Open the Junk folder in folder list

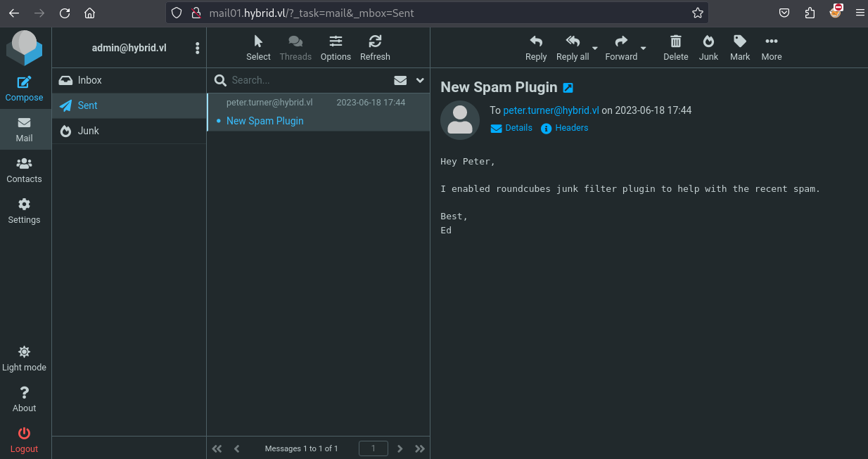click(x=129, y=131)
